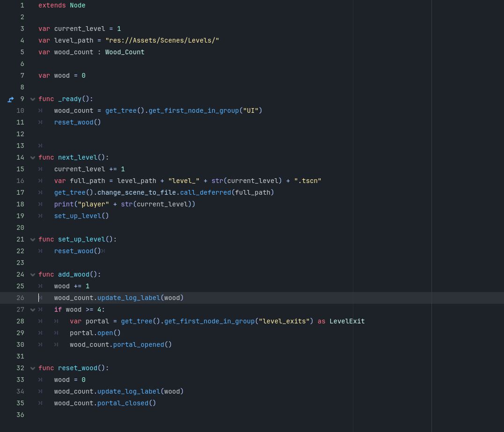Place cursor in the levels path string
Image resolution: width=504 pixels, height=432 pixels.
tap(162, 40)
